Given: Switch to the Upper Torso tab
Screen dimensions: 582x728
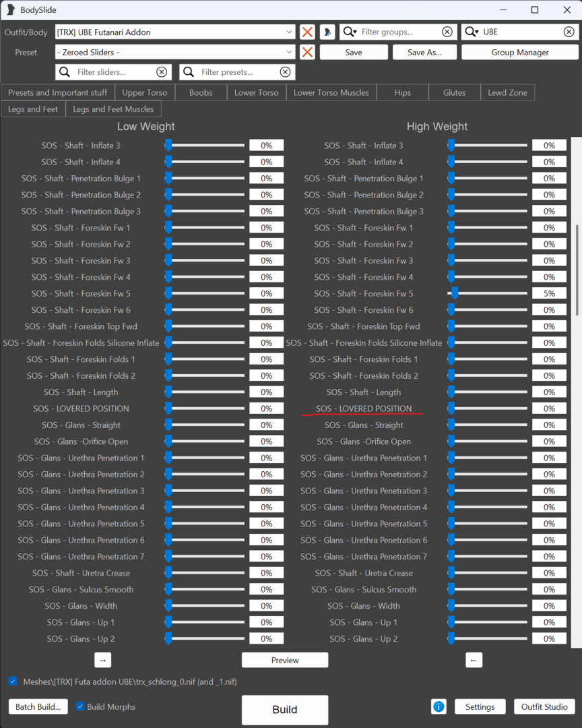Looking at the screenshot, I should (x=145, y=92).
